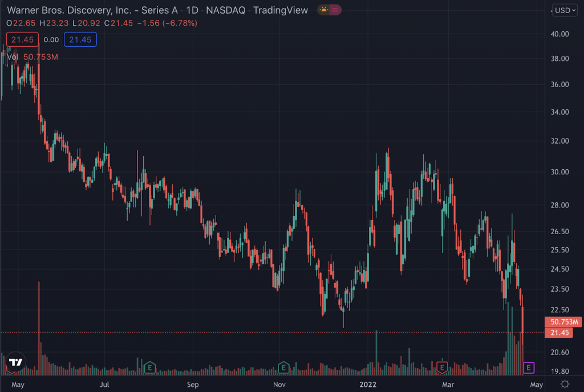Click the Nov label on time axis
584x392 pixels.
(279, 385)
